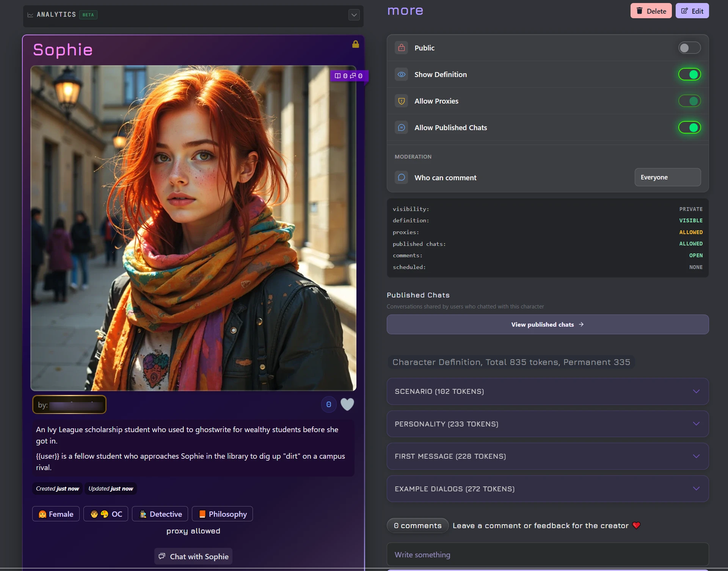The width and height of the screenshot is (728, 571).
Task: Disable the Show Definition toggle
Action: point(689,75)
